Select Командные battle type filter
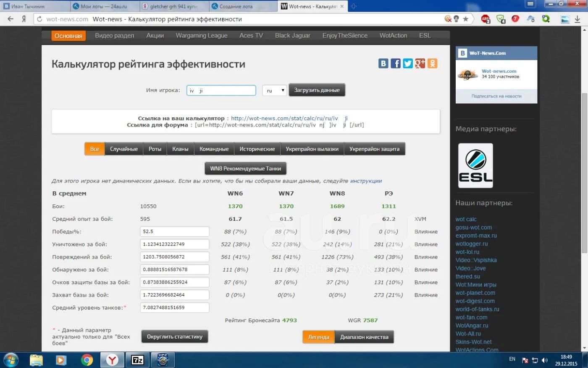The height and width of the screenshot is (368, 588). [214, 149]
